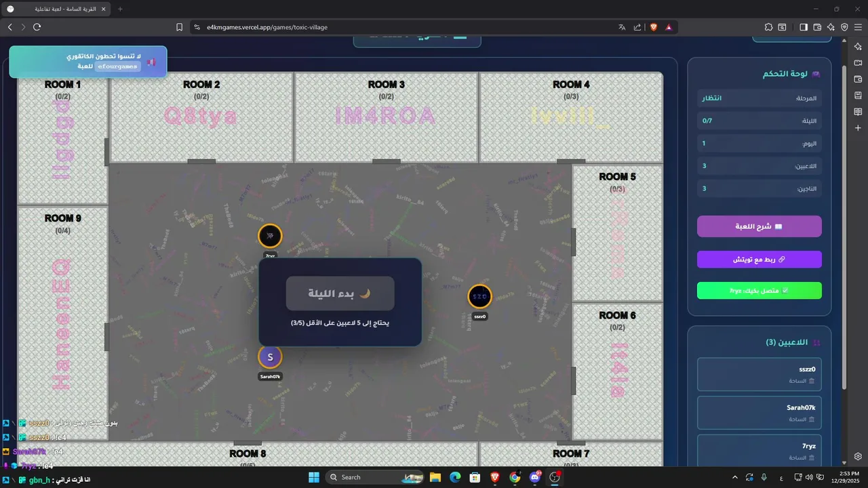868x488 pixels.
Task: Open the volume speaker icon in tray
Action: [810, 477]
